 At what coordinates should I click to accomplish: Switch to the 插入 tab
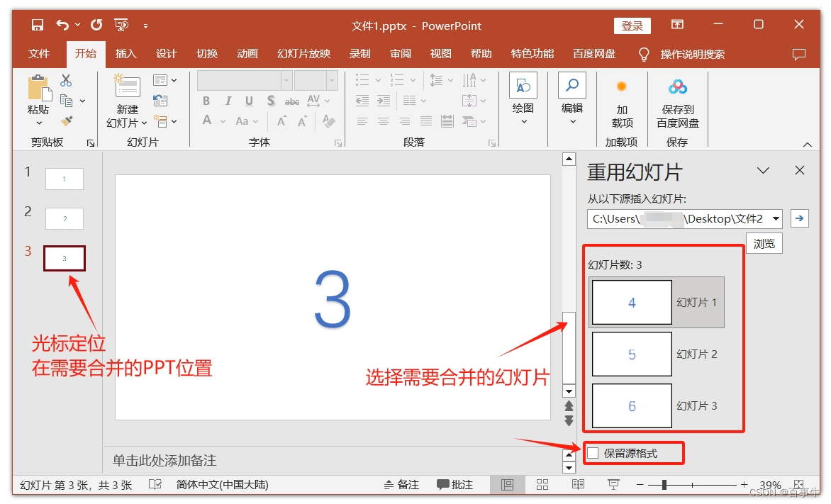126,54
